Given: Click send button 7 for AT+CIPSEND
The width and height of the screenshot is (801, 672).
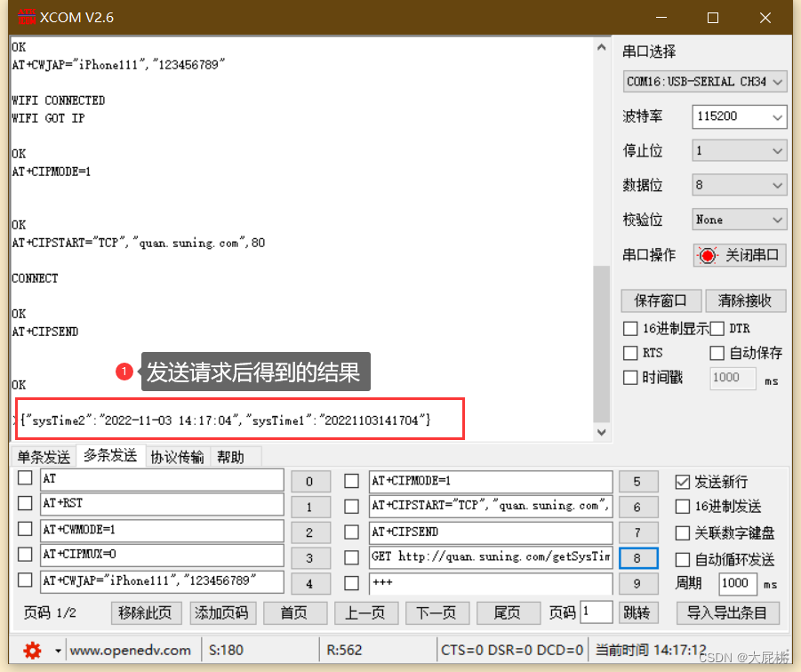Looking at the screenshot, I should pyautogui.click(x=638, y=532).
